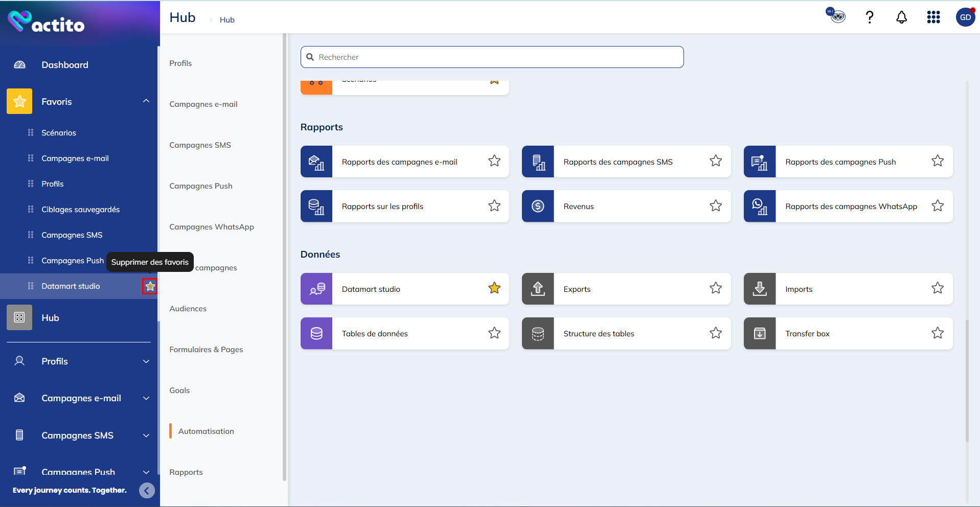The width and height of the screenshot is (980, 507).
Task: Open Tables de données card
Action: [x=375, y=334]
